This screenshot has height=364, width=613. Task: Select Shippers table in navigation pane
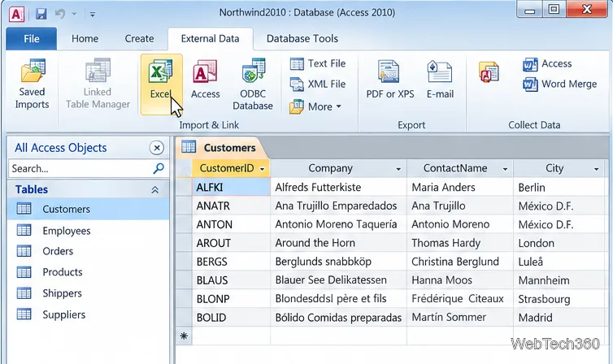pyautogui.click(x=89, y=293)
